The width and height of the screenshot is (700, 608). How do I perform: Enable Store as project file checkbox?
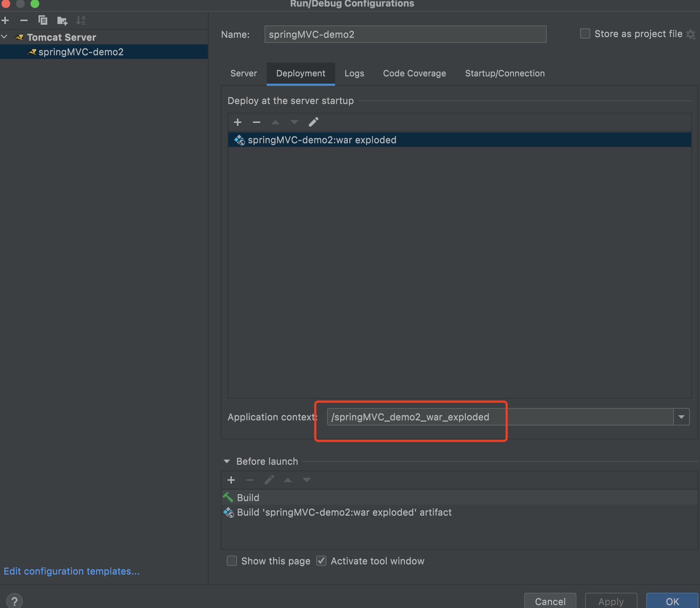tap(585, 34)
